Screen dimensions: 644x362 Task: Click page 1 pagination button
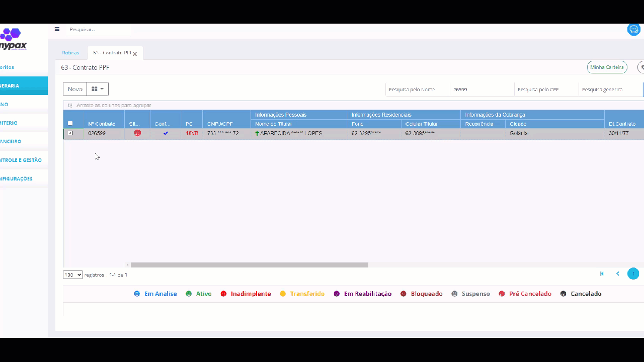(633, 274)
